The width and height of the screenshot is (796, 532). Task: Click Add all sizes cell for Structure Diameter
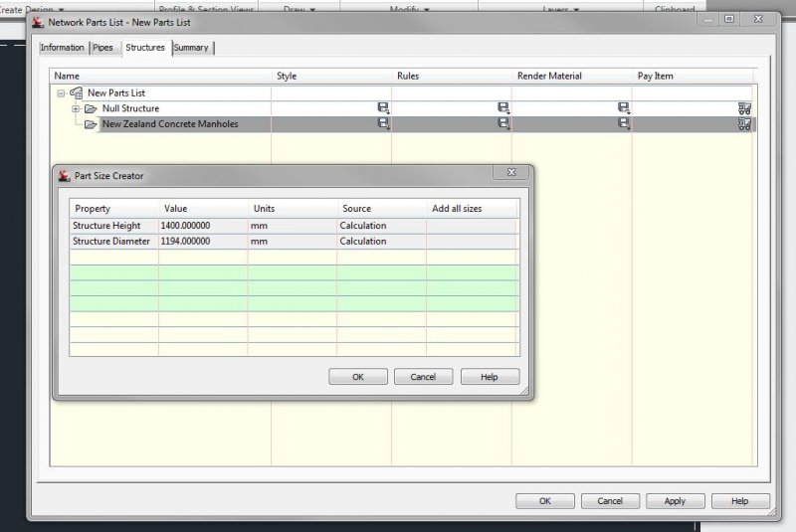[473, 242]
